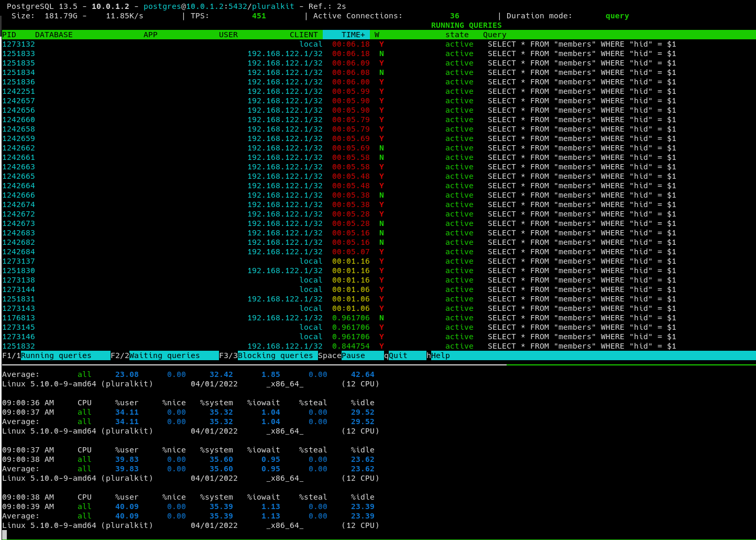Select the Query column header
Screen dimensions: 756x540
tap(495, 35)
